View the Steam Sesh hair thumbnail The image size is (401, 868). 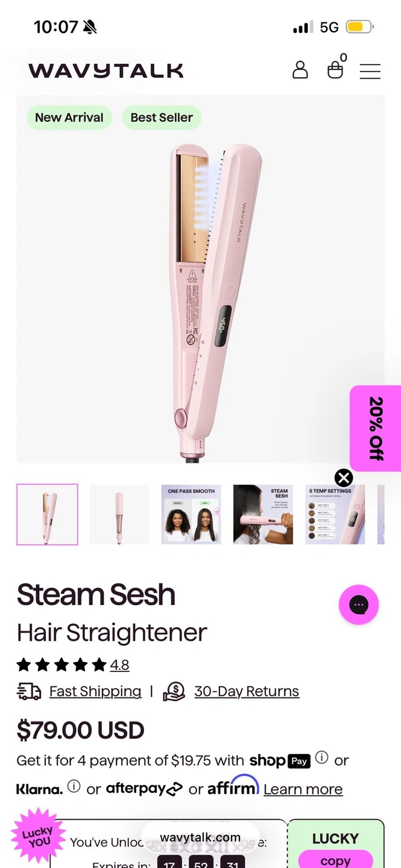point(263,514)
